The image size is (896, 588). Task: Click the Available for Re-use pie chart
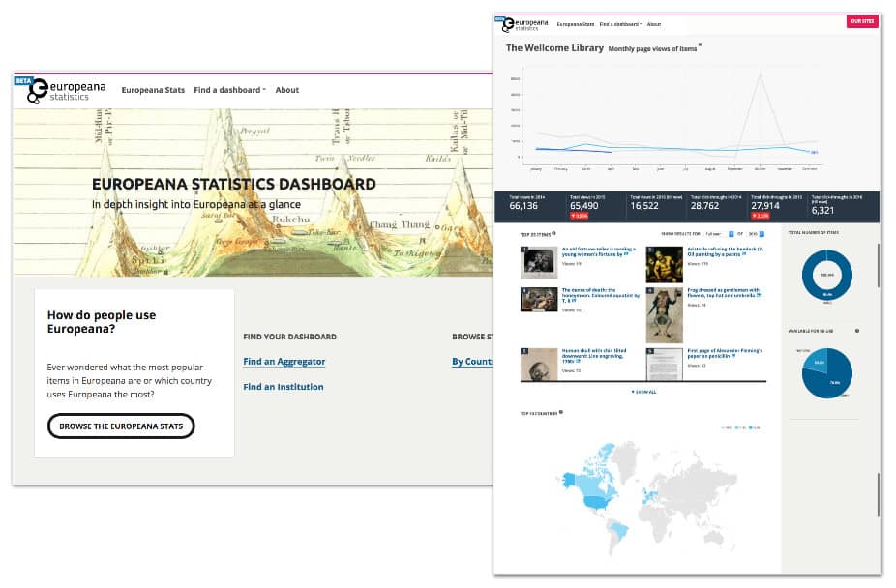pos(827,373)
